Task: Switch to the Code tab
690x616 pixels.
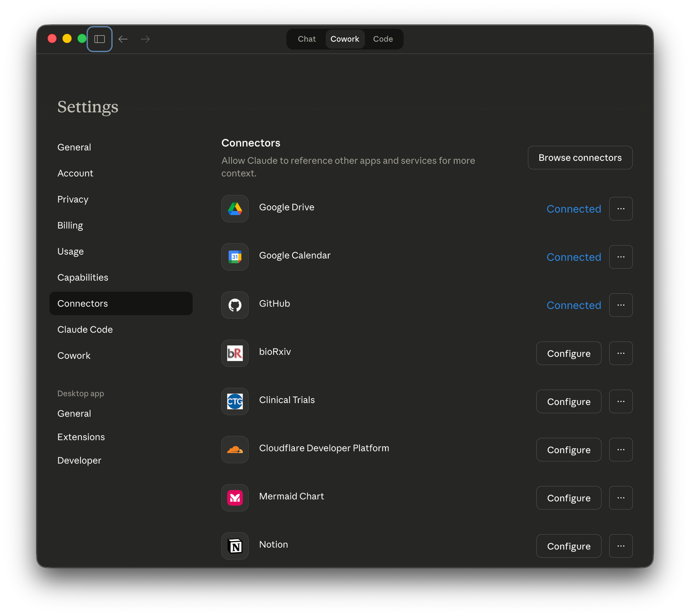Action: tap(383, 39)
